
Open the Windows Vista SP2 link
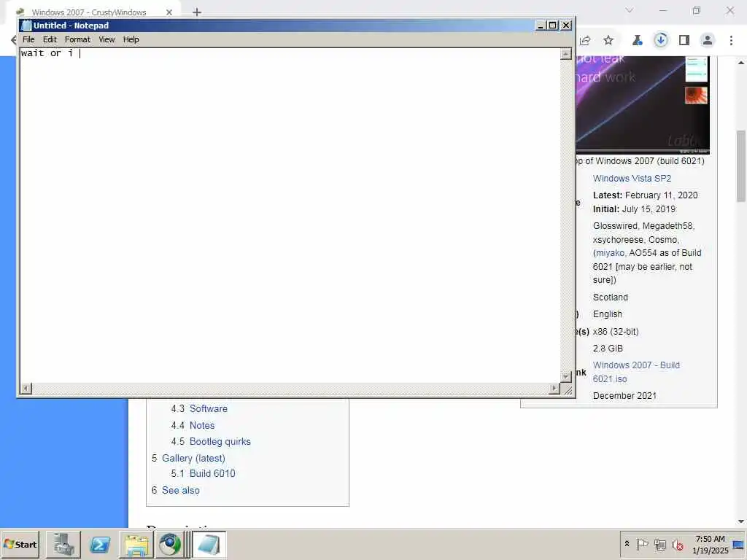[632, 178]
